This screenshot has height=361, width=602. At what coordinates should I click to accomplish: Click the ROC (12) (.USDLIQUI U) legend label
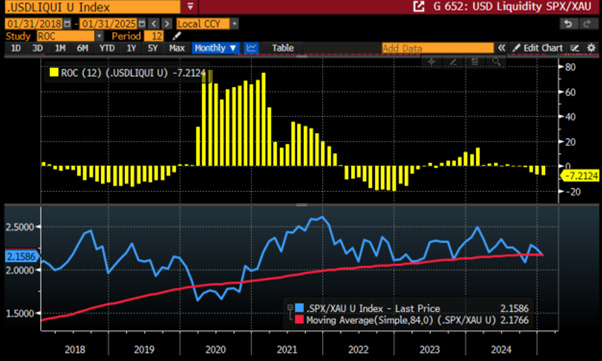[114, 72]
